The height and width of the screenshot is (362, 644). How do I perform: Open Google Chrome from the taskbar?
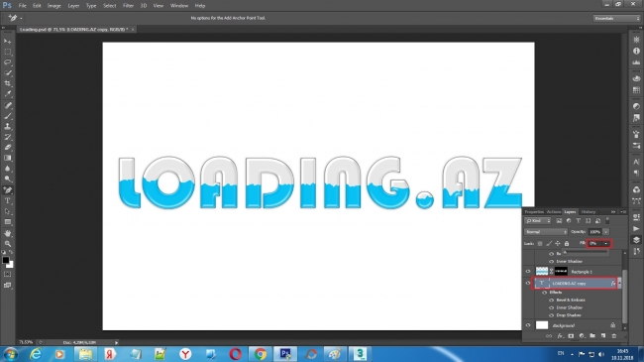pyautogui.click(x=260, y=354)
